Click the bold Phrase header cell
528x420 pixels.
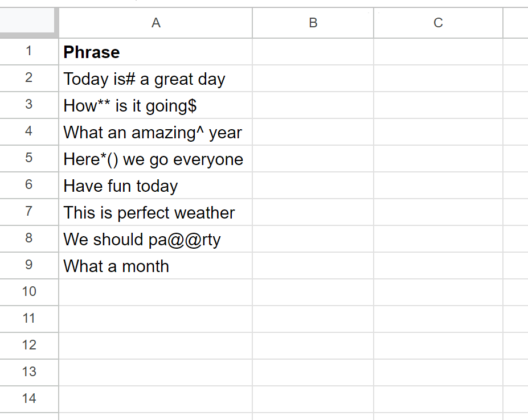[x=155, y=51]
